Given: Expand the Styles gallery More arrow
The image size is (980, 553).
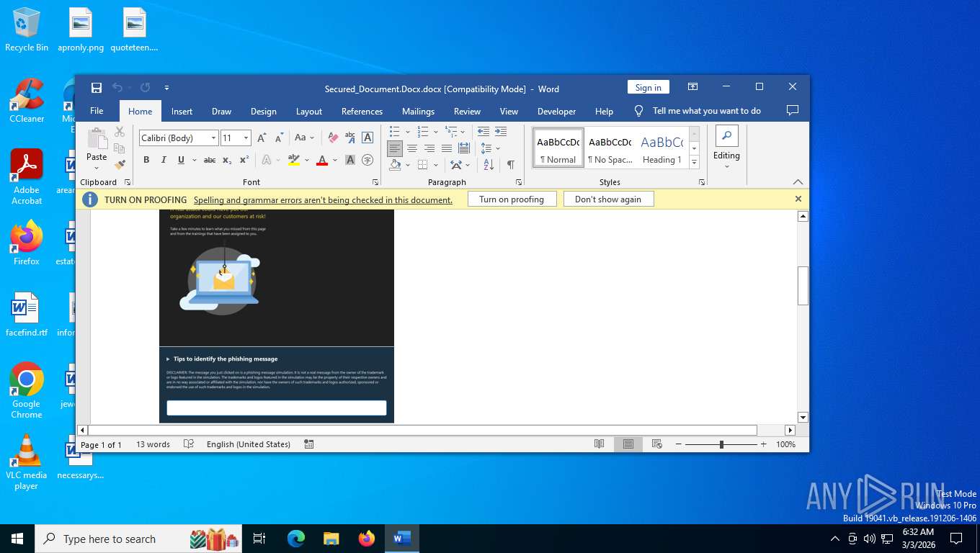Looking at the screenshot, I should point(695,163).
